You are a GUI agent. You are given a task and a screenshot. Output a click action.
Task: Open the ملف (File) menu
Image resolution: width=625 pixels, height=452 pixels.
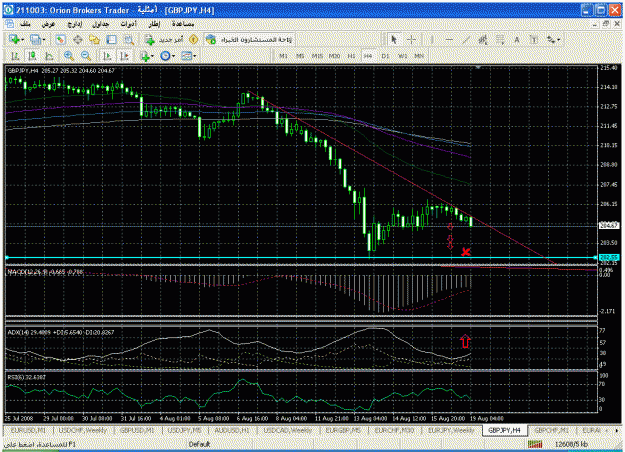click(x=25, y=24)
